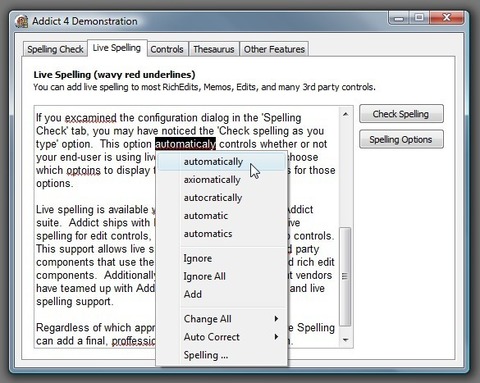Image resolution: width=480 pixels, height=383 pixels.
Task: Switch to the Spelling Check tab
Action: tap(55, 49)
